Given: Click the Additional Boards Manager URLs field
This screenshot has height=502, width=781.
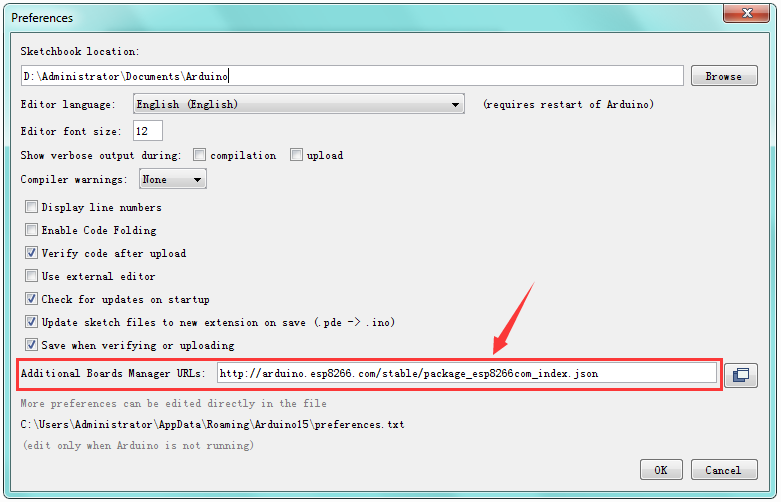Looking at the screenshot, I should (x=466, y=373).
